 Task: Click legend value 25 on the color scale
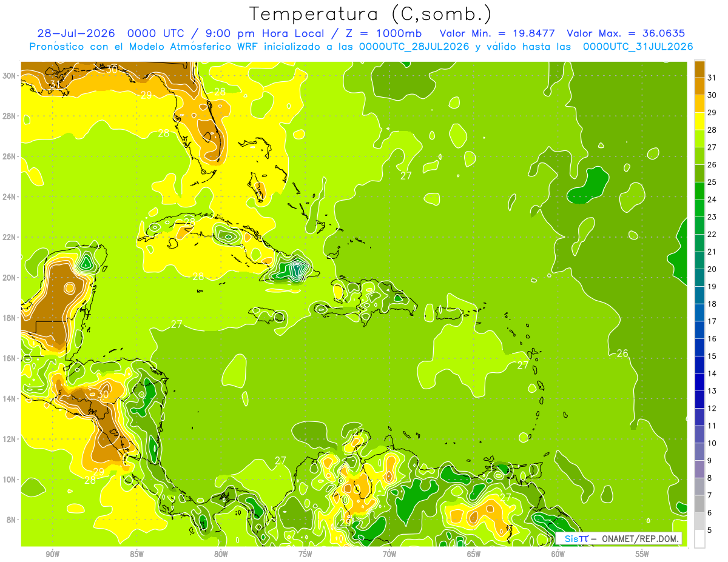712,182
